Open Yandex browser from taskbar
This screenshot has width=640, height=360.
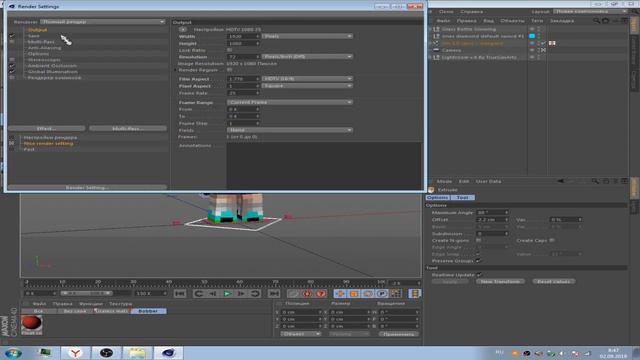pos(75,353)
